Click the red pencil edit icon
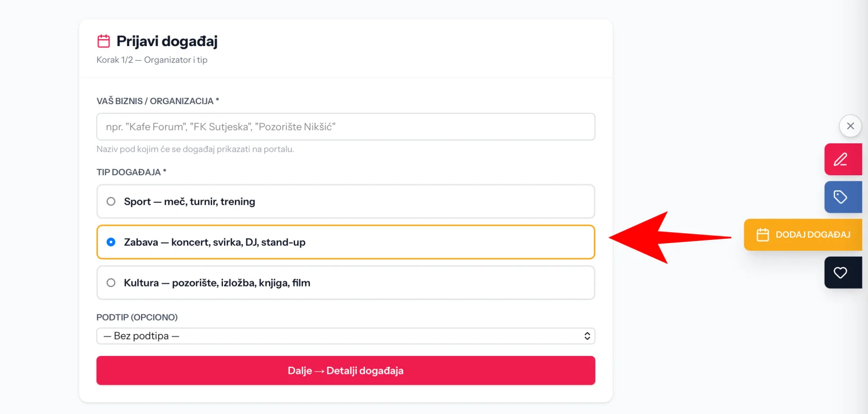The image size is (868, 414). click(x=840, y=160)
